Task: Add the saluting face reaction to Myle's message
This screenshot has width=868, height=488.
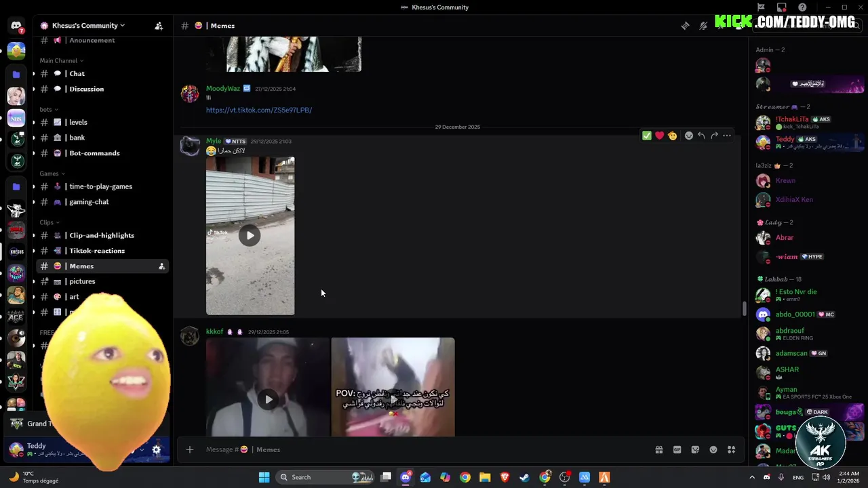Action: 672,136
